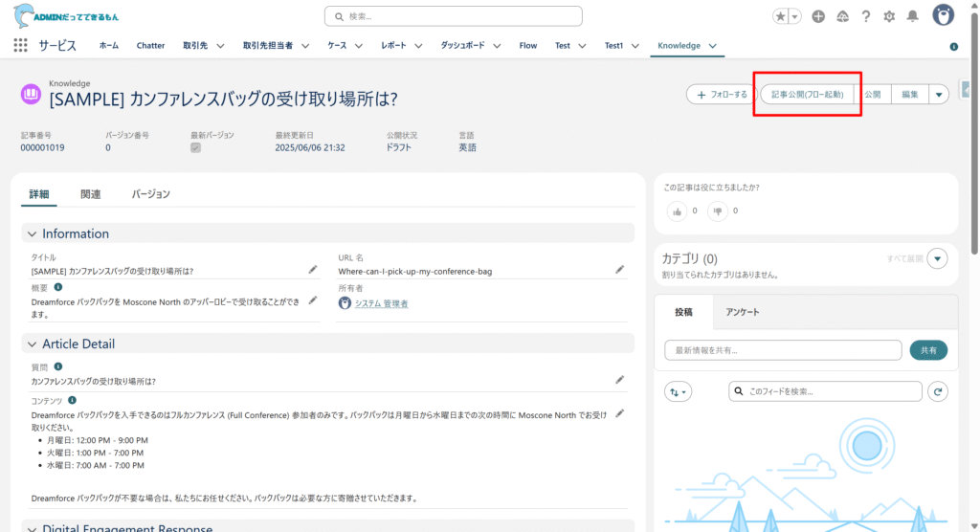The image size is (980, 532).
Task: Click the global 検索 search box
Action: pos(454,16)
